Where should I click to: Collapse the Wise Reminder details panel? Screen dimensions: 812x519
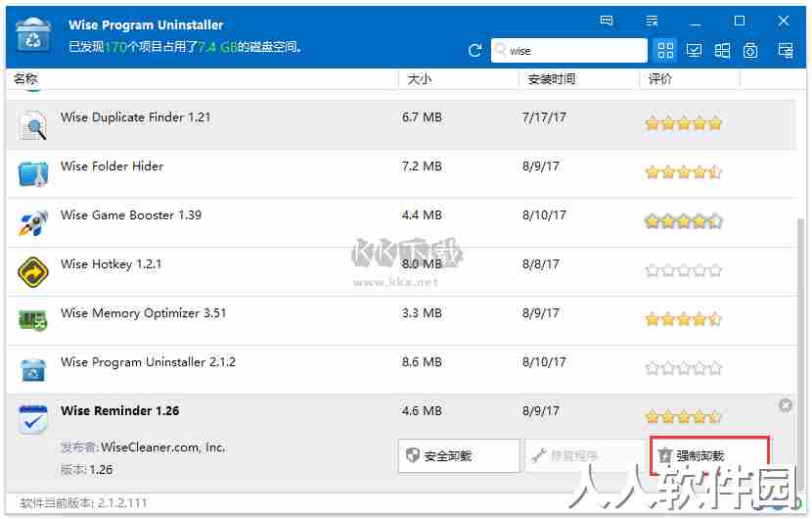tap(786, 405)
